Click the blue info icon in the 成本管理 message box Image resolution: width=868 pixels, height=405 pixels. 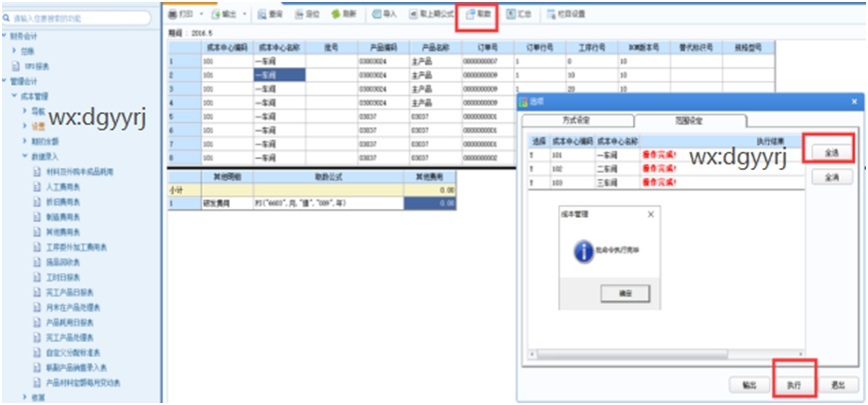coord(583,252)
